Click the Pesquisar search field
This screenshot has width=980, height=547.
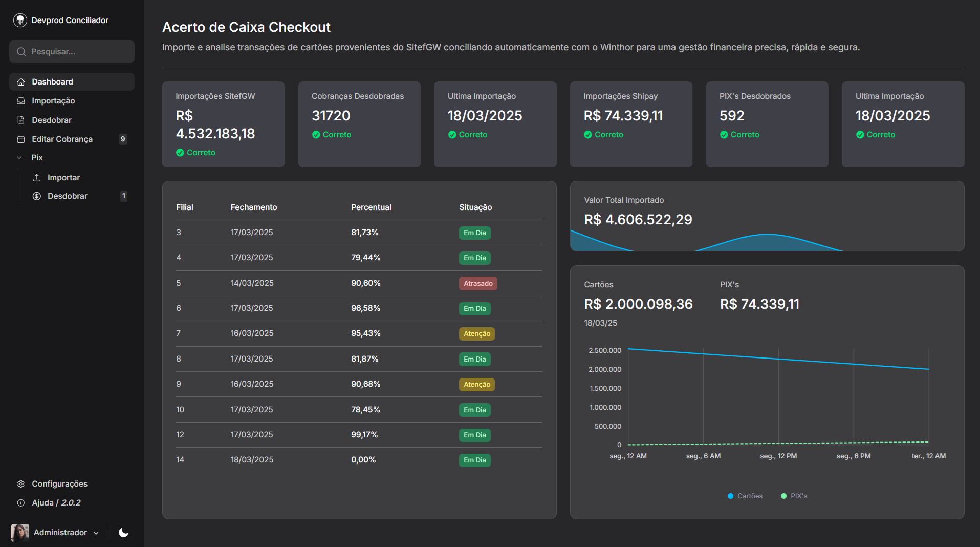[x=72, y=52]
